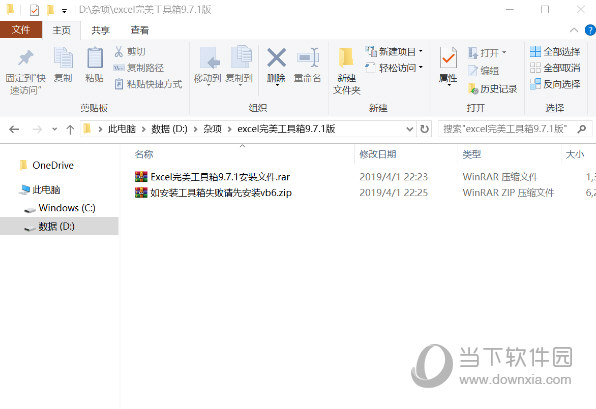Click the Edit command in ribbon
Image resolution: width=596 pixels, height=409 pixels.
click(x=483, y=71)
